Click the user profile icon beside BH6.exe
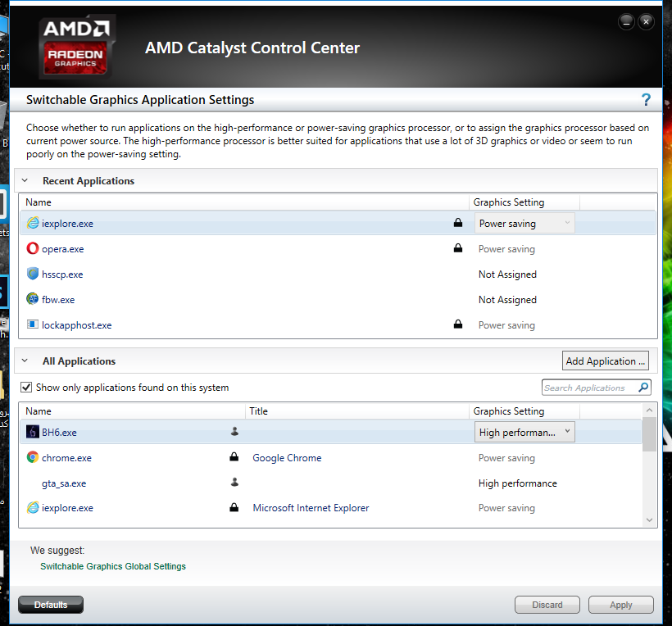Image resolution: width=672 pixels, height=626 pixels. coord(234,432)
